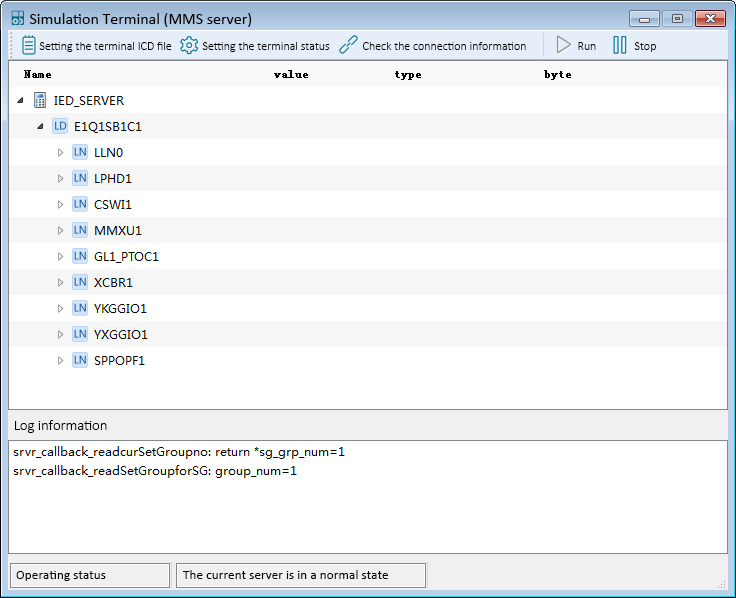The width and height of the screenshot is (736, 598).
Task: Select the SPPOPF1 tree item
Action: click(119, 361)
